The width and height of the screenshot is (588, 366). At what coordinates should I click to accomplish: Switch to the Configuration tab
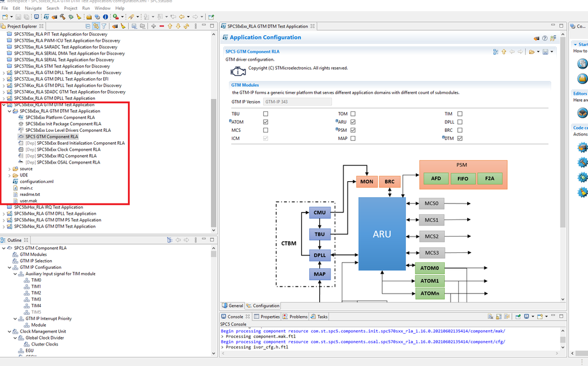point(263,306)
